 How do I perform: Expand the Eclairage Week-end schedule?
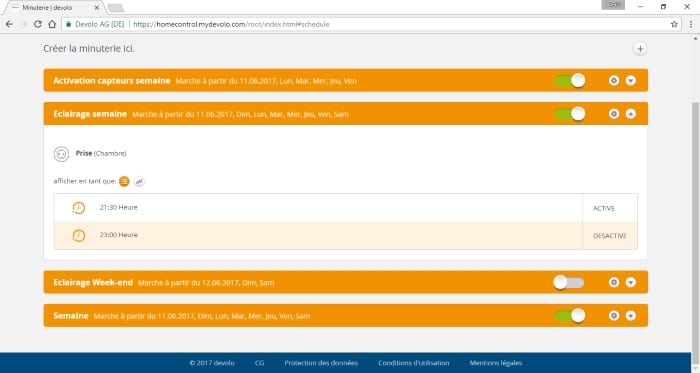[630, 282]
